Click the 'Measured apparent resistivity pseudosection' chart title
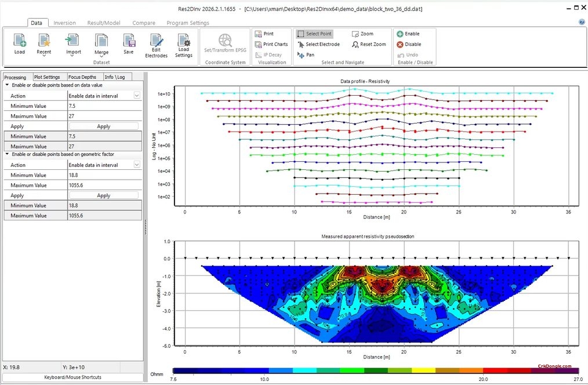This screenshot has height=385, width=588. 368,237
